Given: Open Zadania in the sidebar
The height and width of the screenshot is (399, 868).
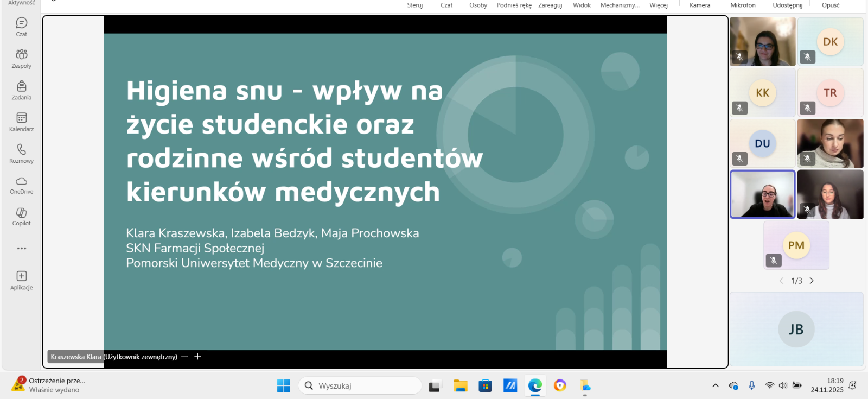Looking at the screenshot, I should pos(21,90).
